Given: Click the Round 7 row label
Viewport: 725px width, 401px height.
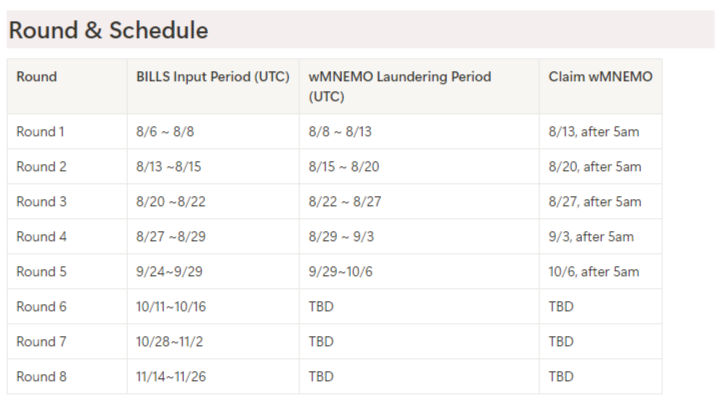Looking at the screenshot, I should [x=41, y=342].
